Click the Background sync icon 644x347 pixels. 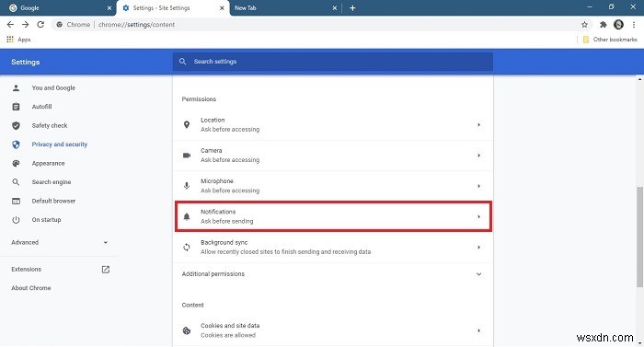(x=187, y=247)
